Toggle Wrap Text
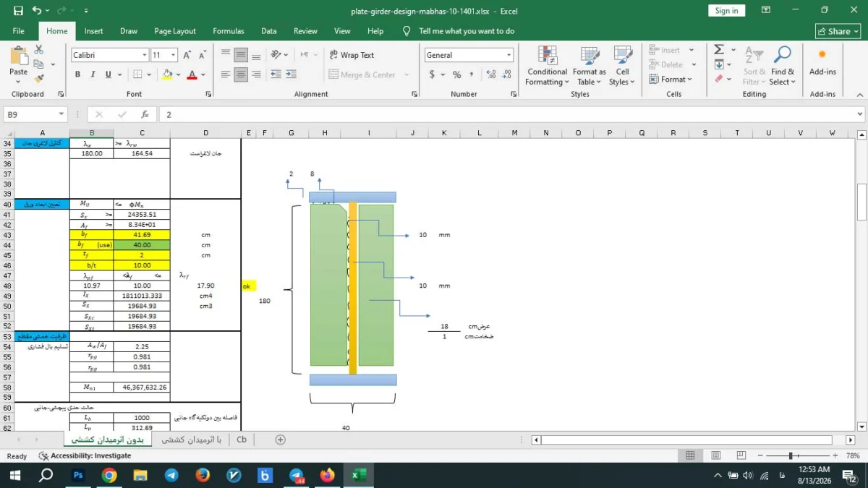 click(x=352, y=55)
